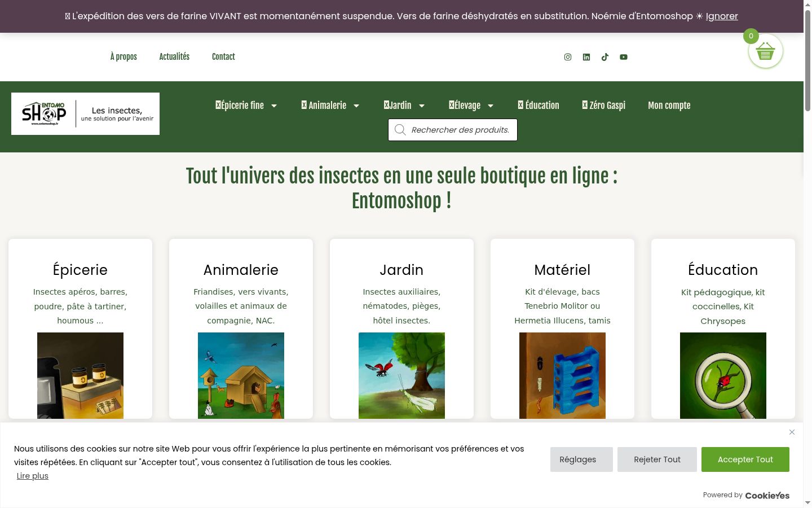Screen dimensions: 812x508
Task: Click the Entomoshop logo banner
Action: pyautogui.click(x=85, y=113)
